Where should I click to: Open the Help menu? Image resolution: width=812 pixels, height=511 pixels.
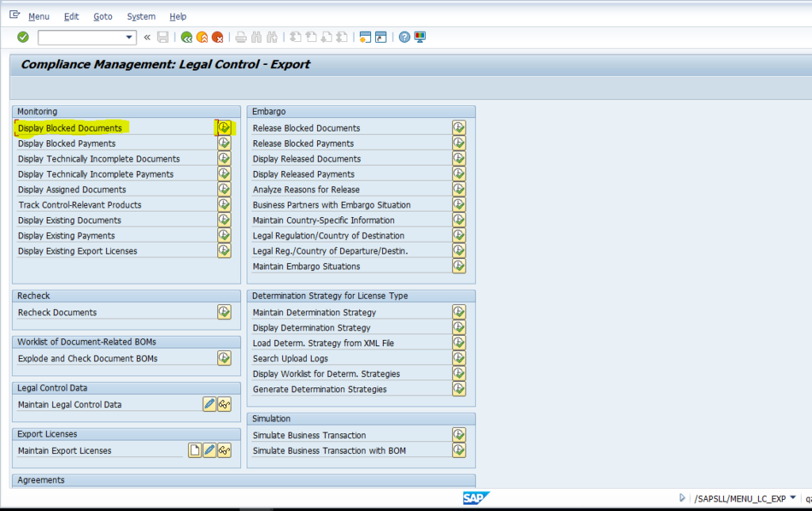point(178,17)
